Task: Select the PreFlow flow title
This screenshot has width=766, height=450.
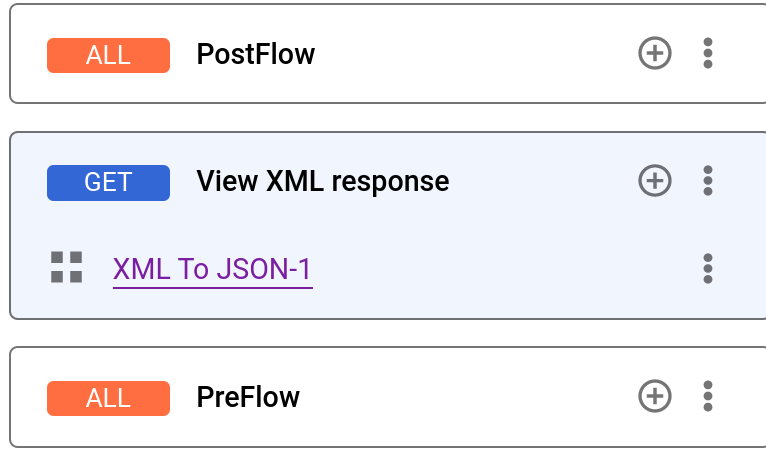Action: point(248,398)
